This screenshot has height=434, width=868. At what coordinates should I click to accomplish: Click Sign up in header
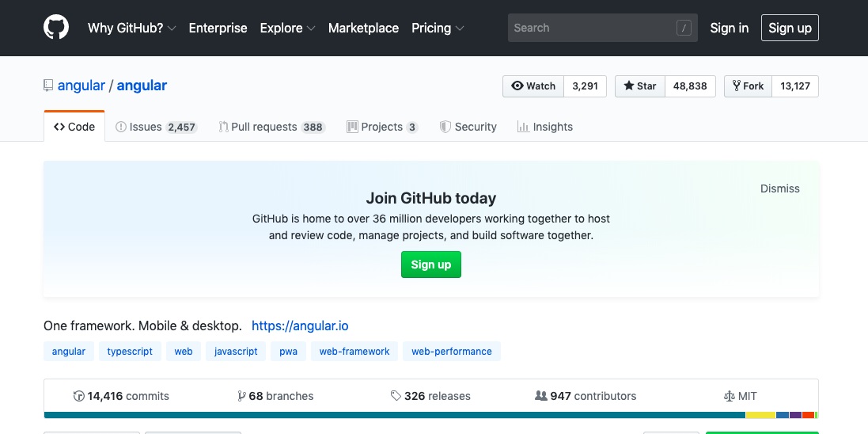click(x=790, y=28)
